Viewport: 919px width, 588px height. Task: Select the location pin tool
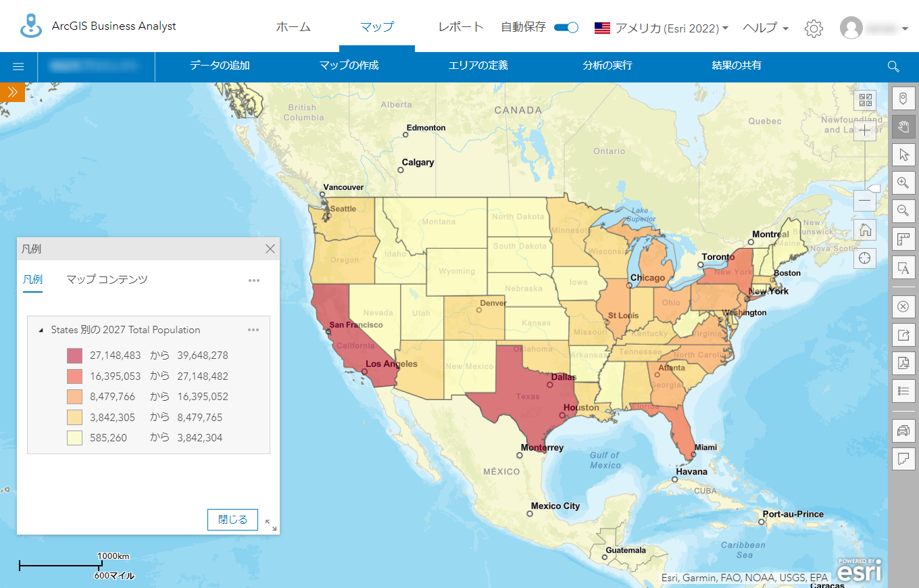coord(903,99)
